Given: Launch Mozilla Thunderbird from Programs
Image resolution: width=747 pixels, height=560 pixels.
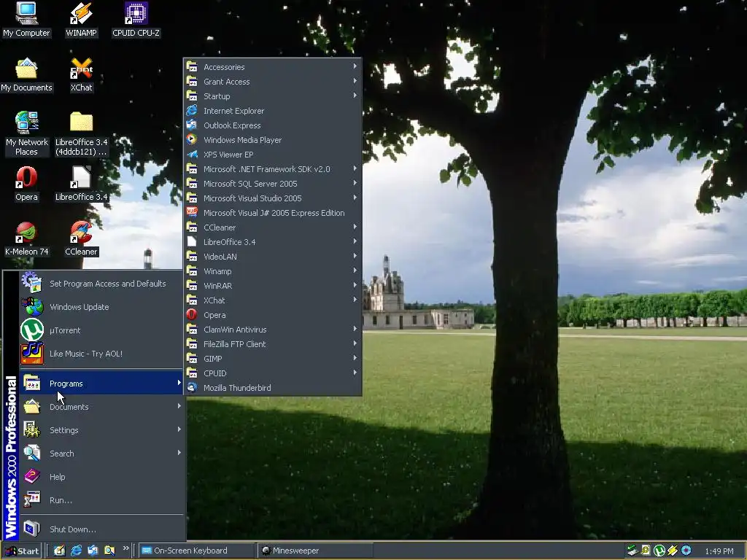Looking at the screenshot, I should pos(273,388).
